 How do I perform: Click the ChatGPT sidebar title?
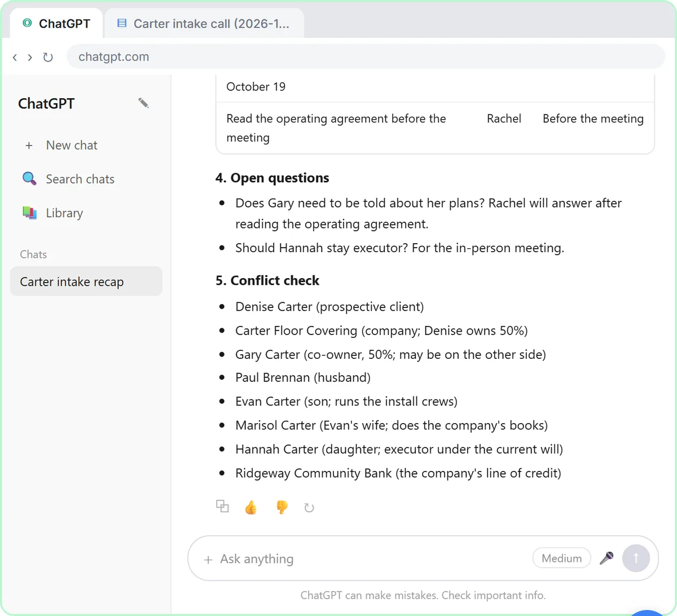46,103
